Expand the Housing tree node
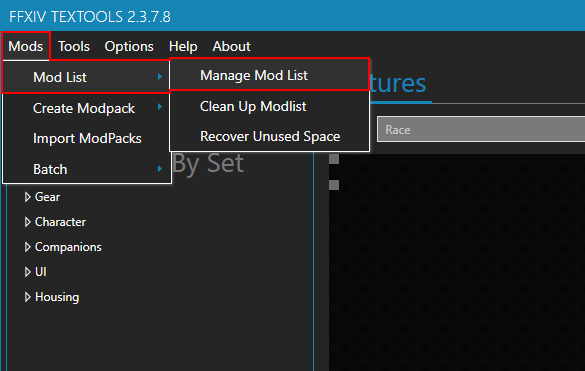Image resolution: width=585 pixels, height=371 pixels. coord(27,297)
